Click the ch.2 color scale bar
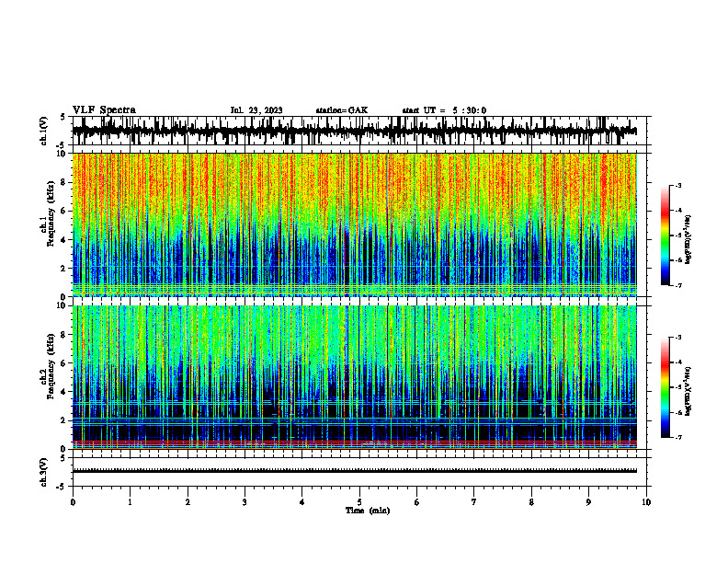This screenshot has height=563, width=728. (x=665, y=387)
